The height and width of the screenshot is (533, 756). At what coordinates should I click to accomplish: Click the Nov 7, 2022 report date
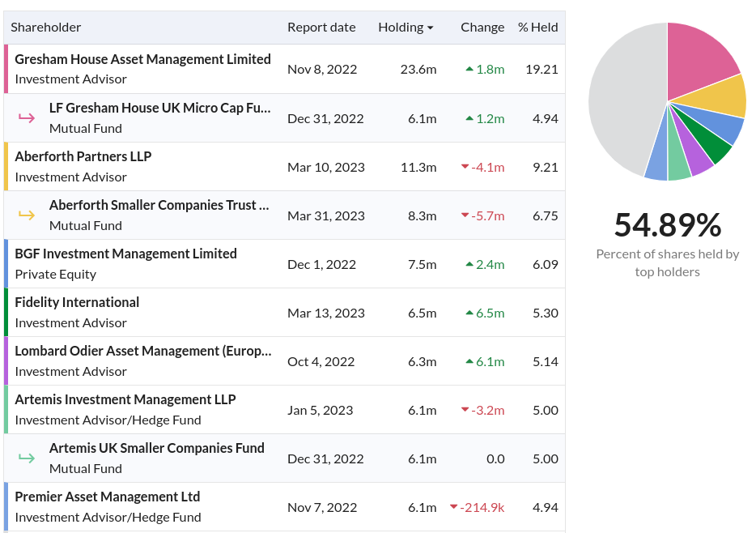click(x=322, y=507)
